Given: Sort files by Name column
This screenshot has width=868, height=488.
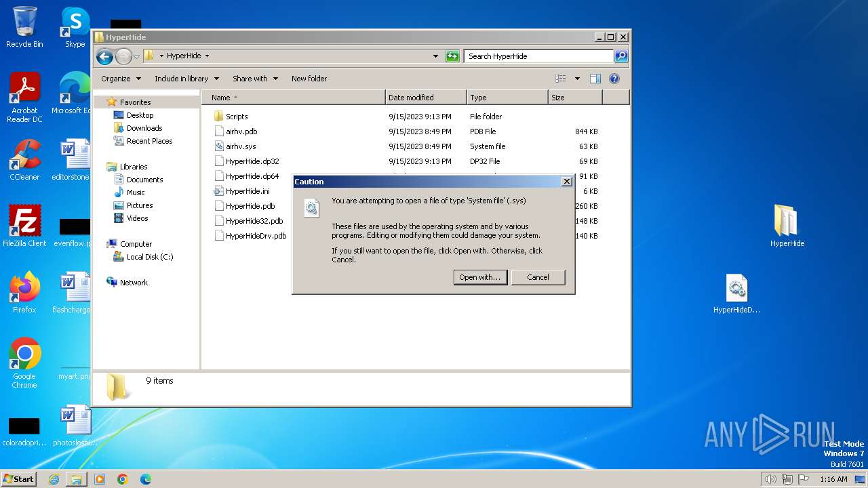Looking at the screenshot, I should 293,98.
